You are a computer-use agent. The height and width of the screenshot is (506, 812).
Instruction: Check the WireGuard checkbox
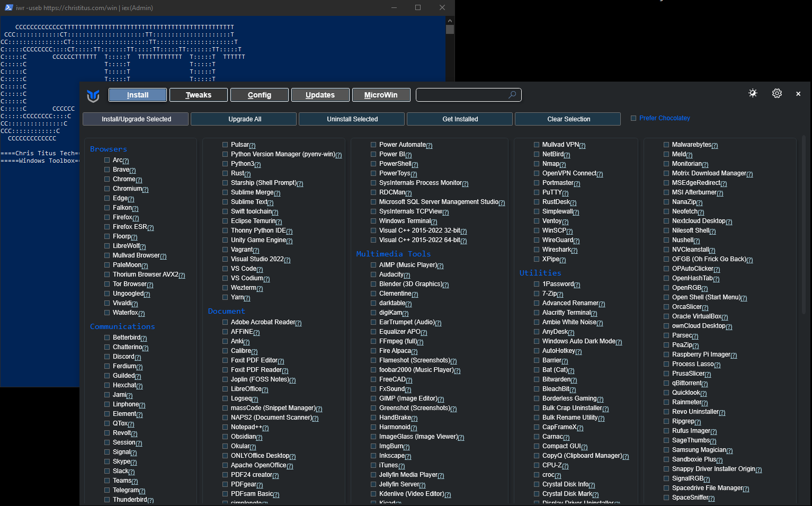pos(537,240)
